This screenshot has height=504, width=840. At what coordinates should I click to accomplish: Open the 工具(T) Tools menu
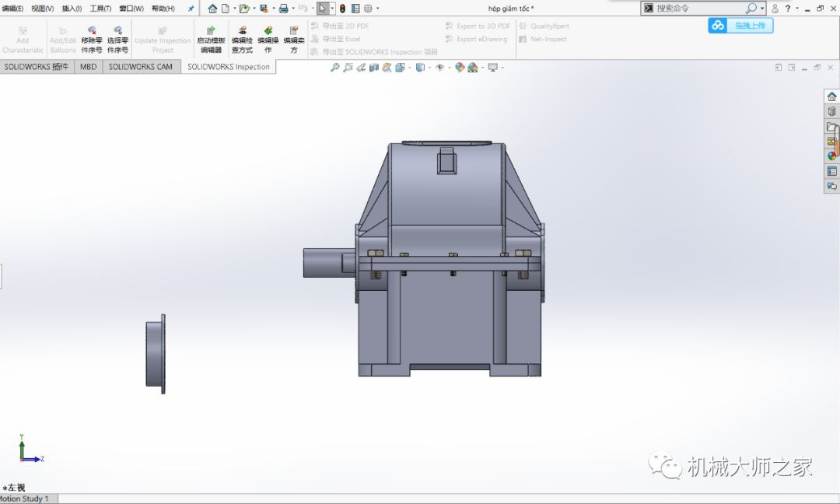click(x=100, y=9)
